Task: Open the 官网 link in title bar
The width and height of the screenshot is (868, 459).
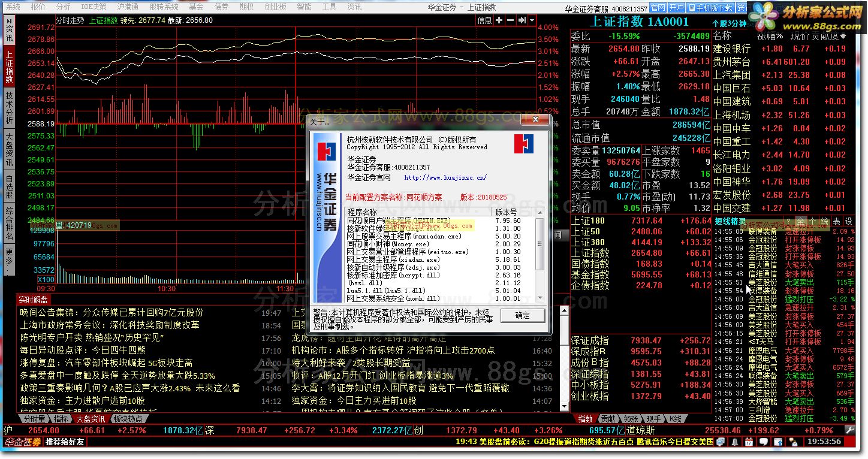Action: 658,8
